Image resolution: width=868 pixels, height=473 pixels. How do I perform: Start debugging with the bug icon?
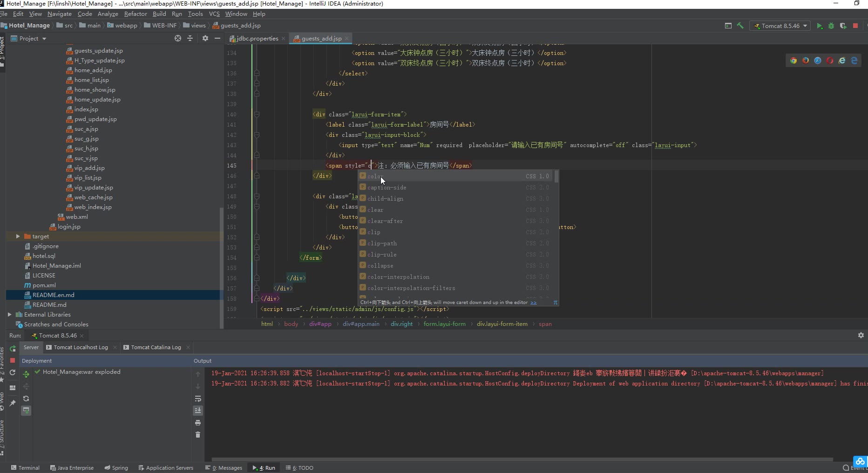(x=831, y=26)
